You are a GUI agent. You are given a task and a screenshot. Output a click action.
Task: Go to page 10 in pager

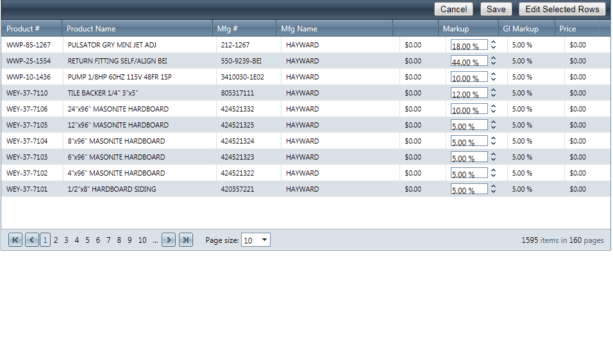coord(142,240)
